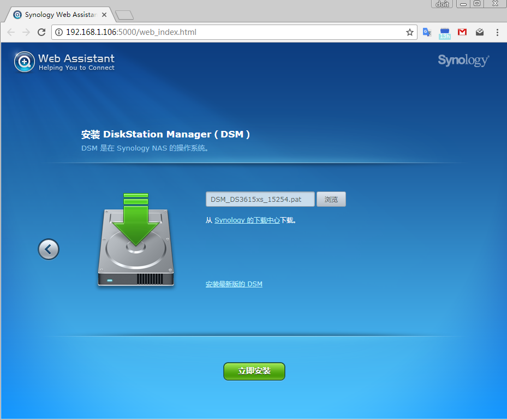Click the green 立即安装 install button
Screen dimensions: 507x420
254,371
